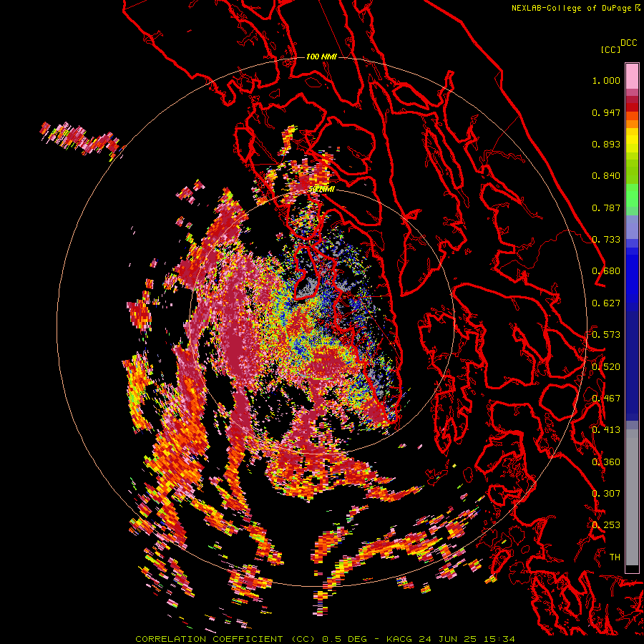Click the 0.947 scale value
644x644 pixels.
click(x=606, y=112)
